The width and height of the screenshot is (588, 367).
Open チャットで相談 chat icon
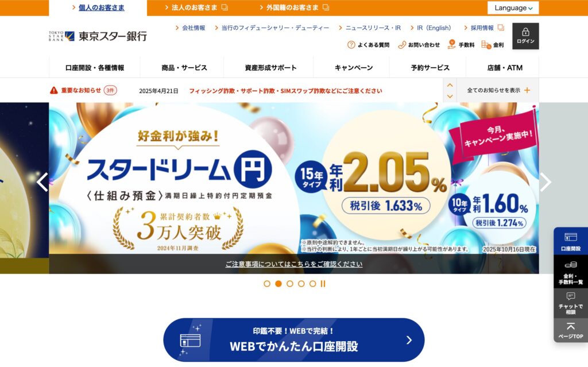tap(570, 296)
